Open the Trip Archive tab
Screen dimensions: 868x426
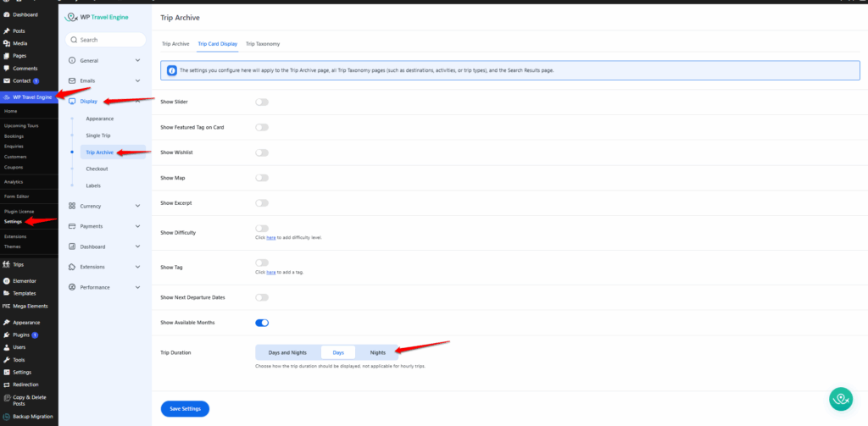(175, 43)
